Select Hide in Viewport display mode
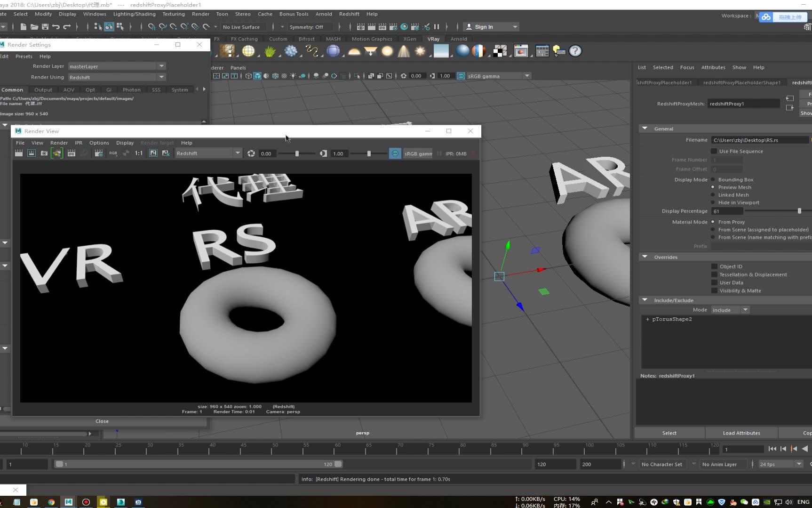The width and height of the screenshot is (812, 508). tap(713, 202)
